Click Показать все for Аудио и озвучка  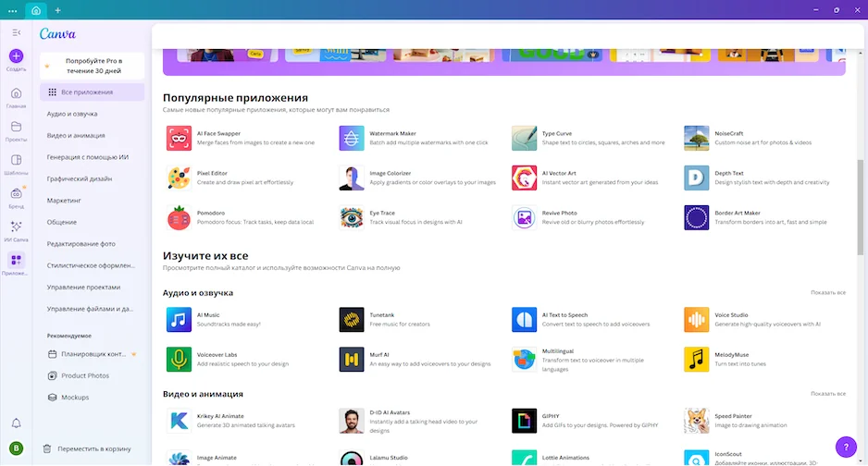827,292
